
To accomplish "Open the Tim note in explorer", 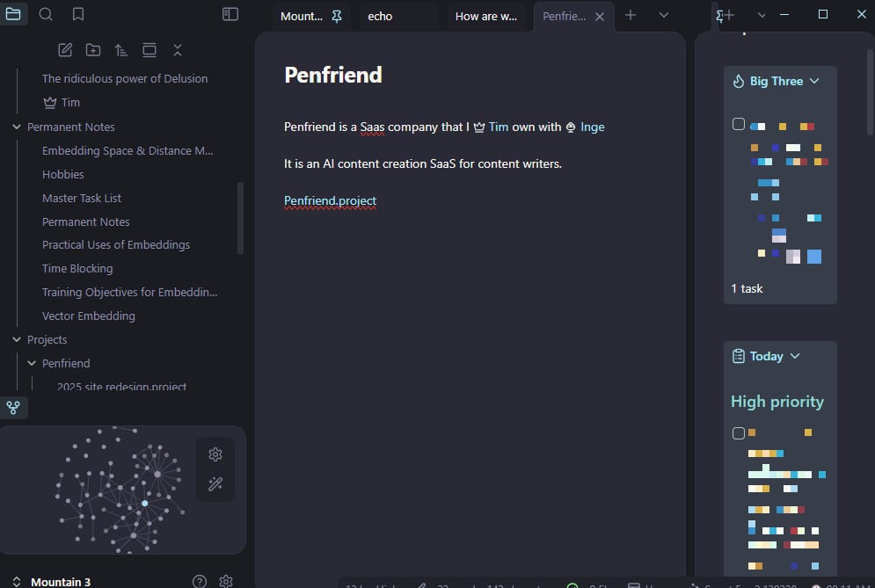I will tap(70, 103).
